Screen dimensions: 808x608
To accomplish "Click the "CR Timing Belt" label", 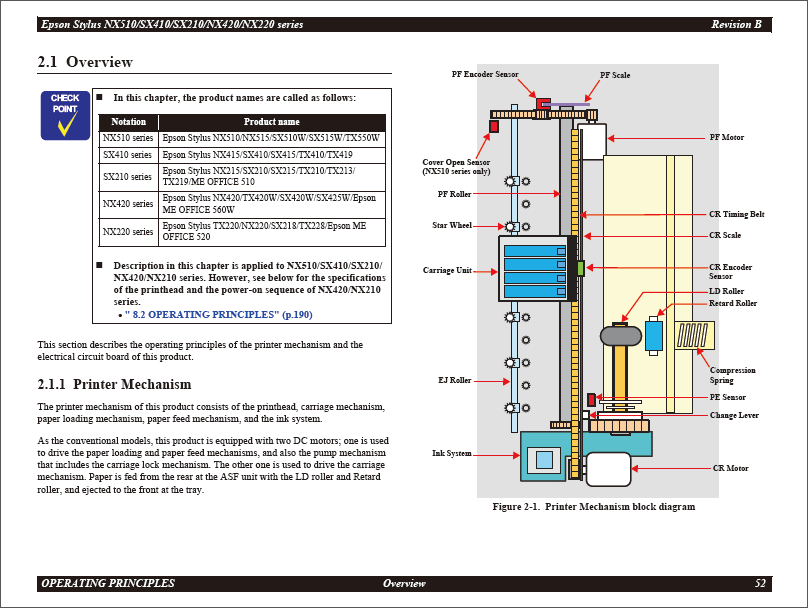I will pos(736,214).
